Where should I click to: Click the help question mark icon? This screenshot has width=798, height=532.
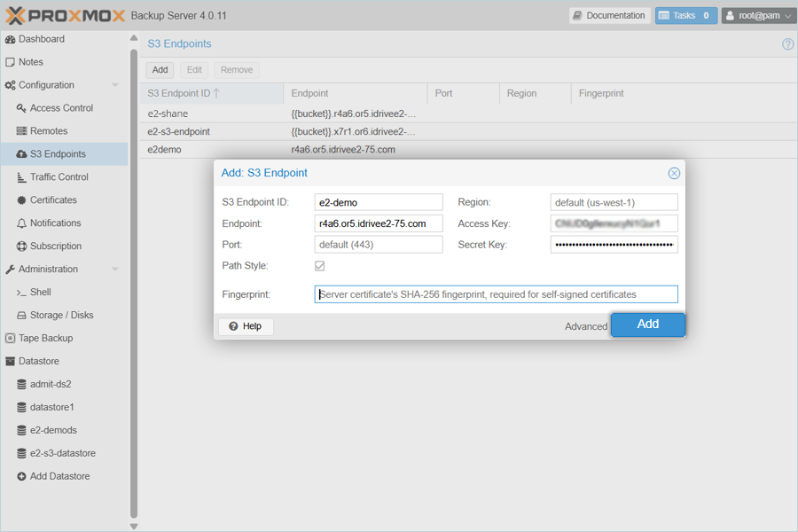tap(787, 44)
